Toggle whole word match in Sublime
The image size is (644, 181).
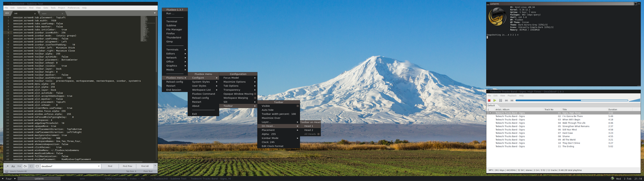(x=19, y=166)
